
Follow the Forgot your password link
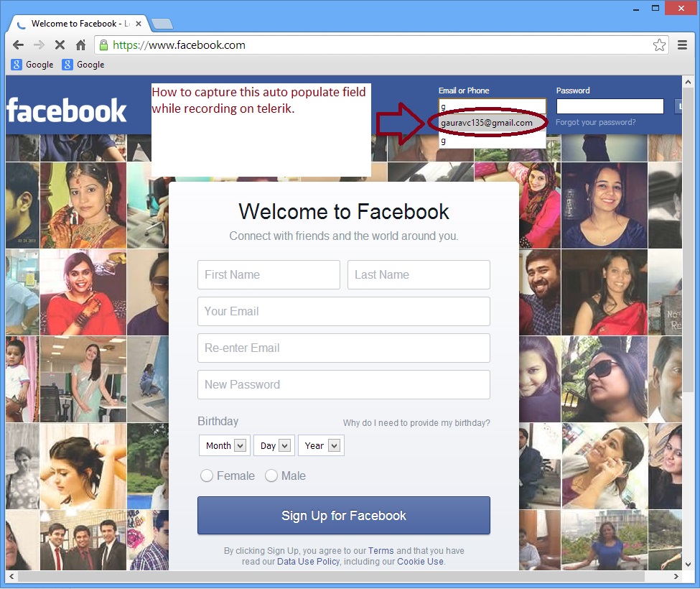595,122
